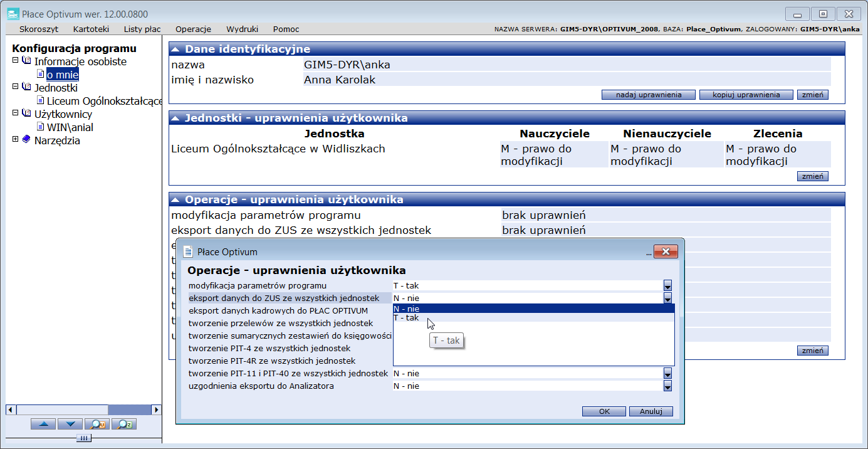Click 'zmień' in Jednostki uprawnienia section
868x449 pixels.
(813, 176)
